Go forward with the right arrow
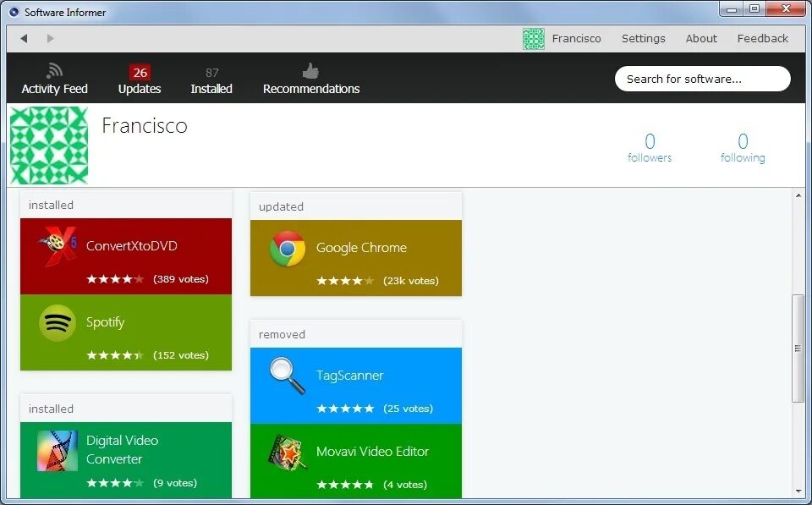 point(50,38)
